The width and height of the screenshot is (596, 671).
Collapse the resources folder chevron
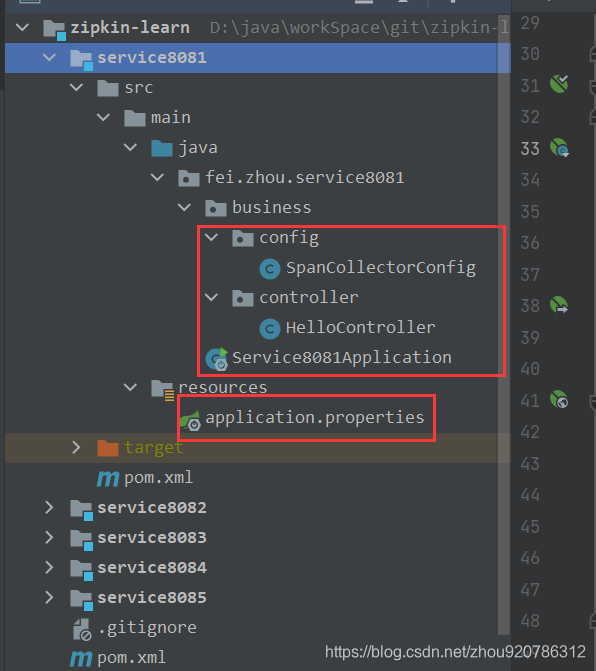coord(130,388)
